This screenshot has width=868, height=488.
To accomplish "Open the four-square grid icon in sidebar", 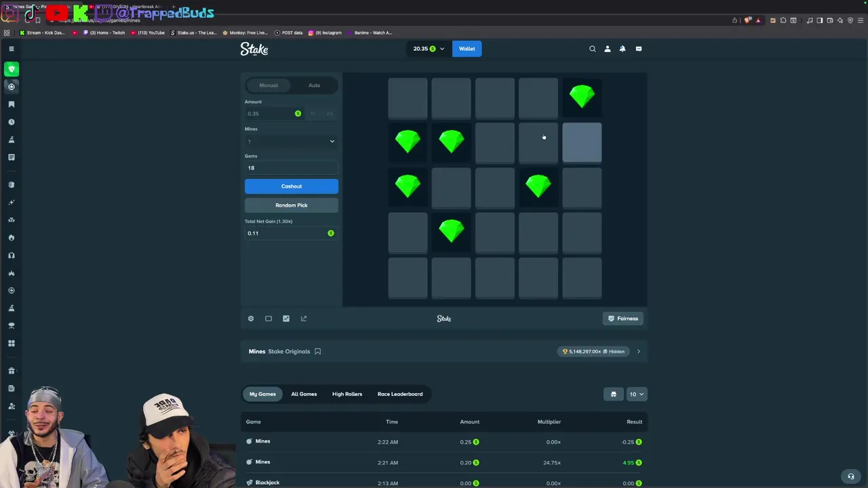I will click(x=11, y=344).
